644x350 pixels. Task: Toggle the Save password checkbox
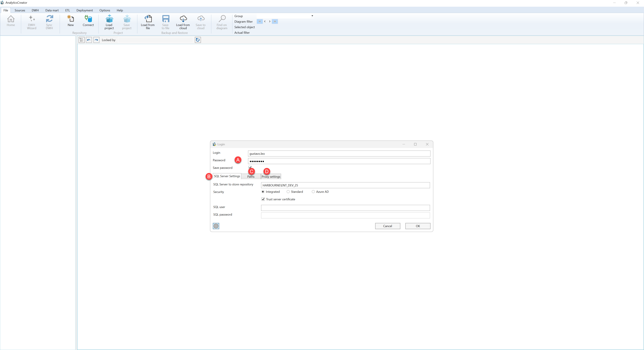(x=250, y=168)
